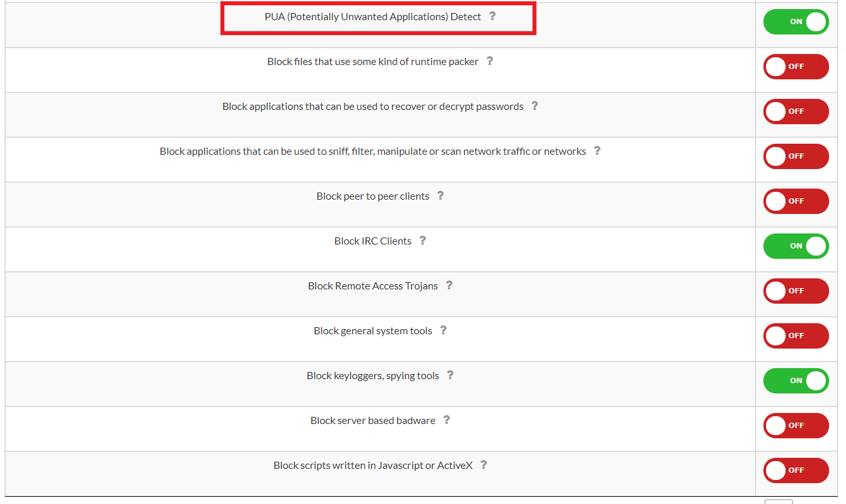Turn off Block IRC Clients switch

coord(796,246)
